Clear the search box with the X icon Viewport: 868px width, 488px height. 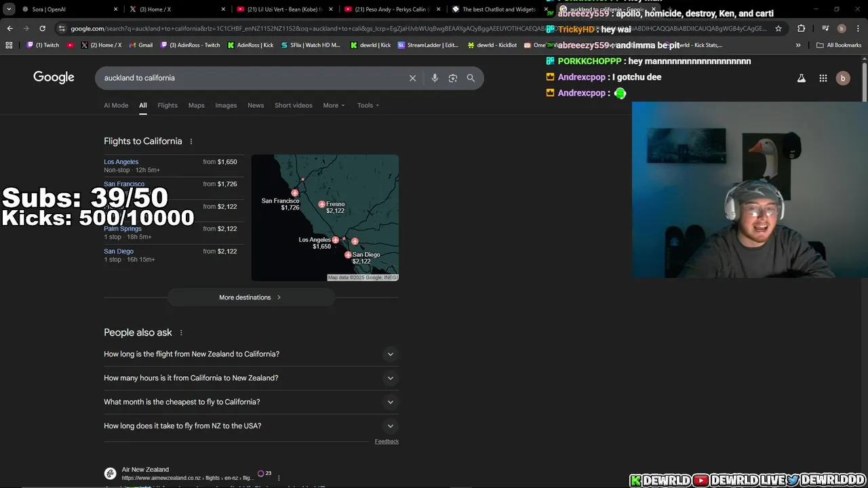pos(412,78)
